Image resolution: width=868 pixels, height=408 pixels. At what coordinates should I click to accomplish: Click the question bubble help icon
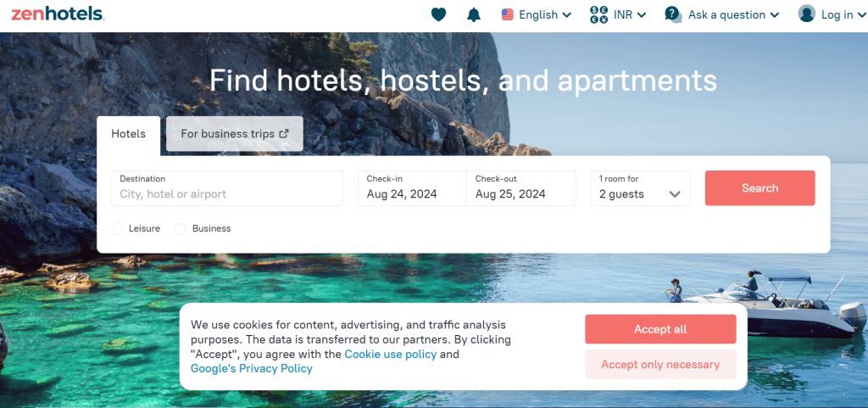[673, 14]
